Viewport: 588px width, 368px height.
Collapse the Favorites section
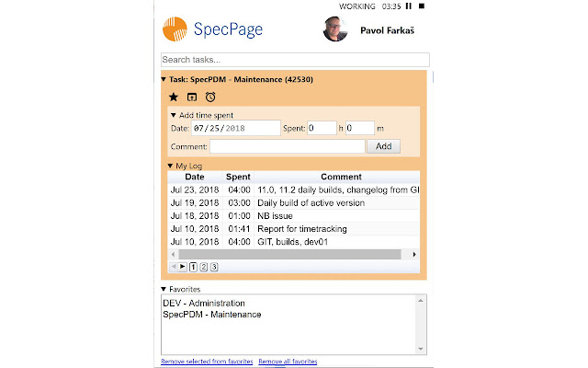[164, 289]
